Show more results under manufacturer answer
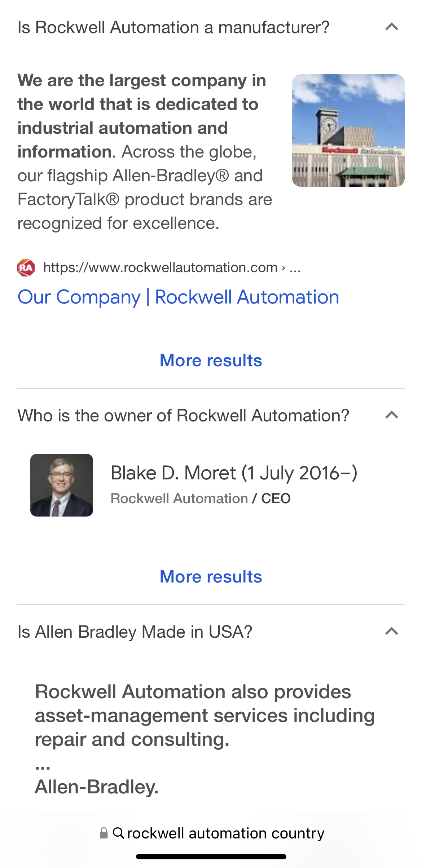 211,360
